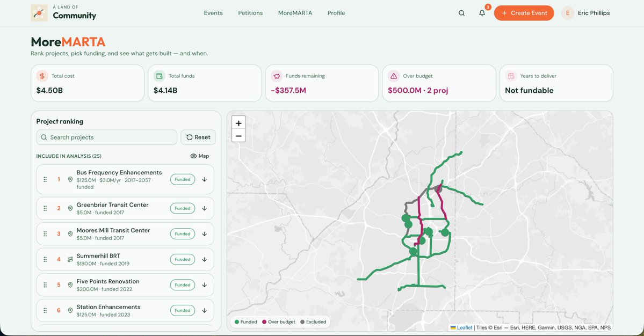Click the Eric Phillips user name
The width and height of the screenshot is (644, 336).
594,13
